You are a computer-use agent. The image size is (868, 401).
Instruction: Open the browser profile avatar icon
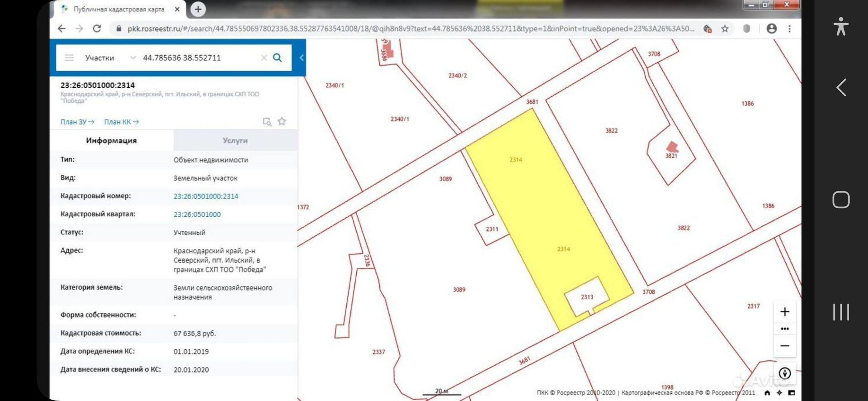pos(771,29)
